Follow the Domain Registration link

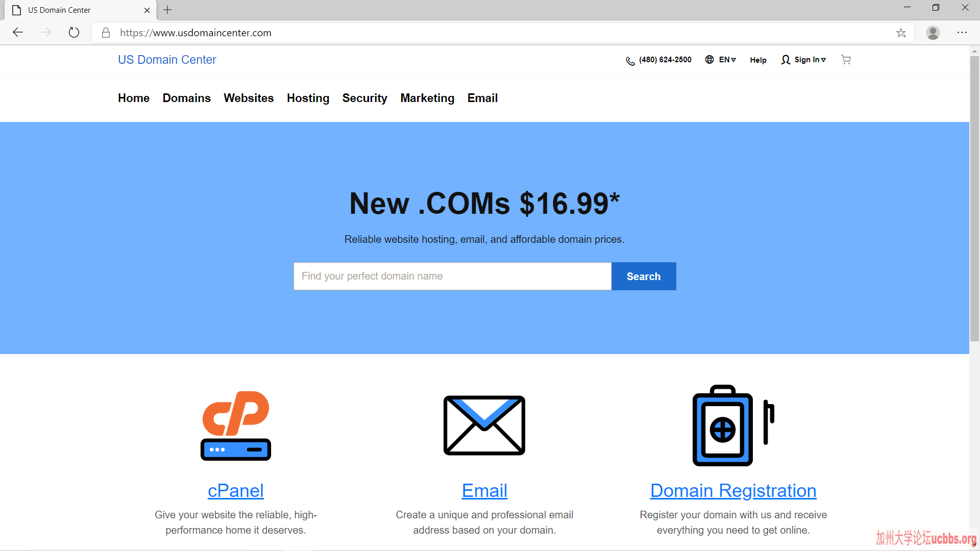pyautogui.click(x=733, y=490)
